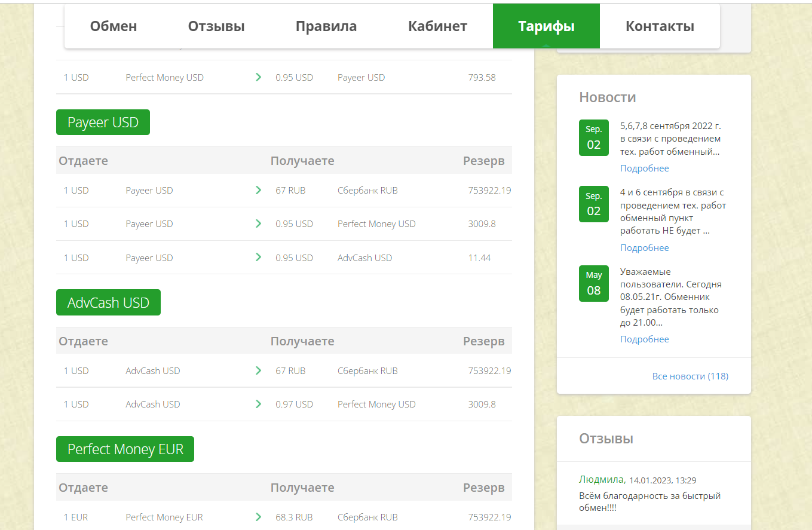Click the 0.97 USD rate value
Image resolution: width=812 pixels, height=530 pixels.
(294, 404)
